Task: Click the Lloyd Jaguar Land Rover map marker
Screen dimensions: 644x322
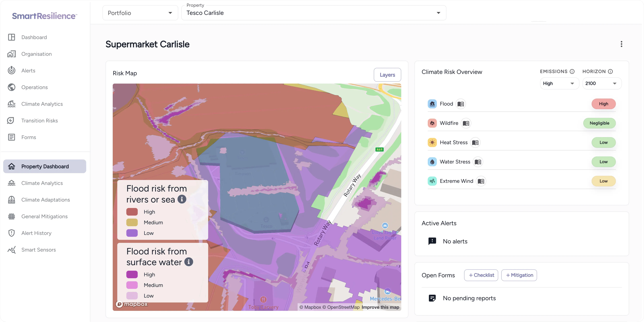Action: [x=385, y=226]
